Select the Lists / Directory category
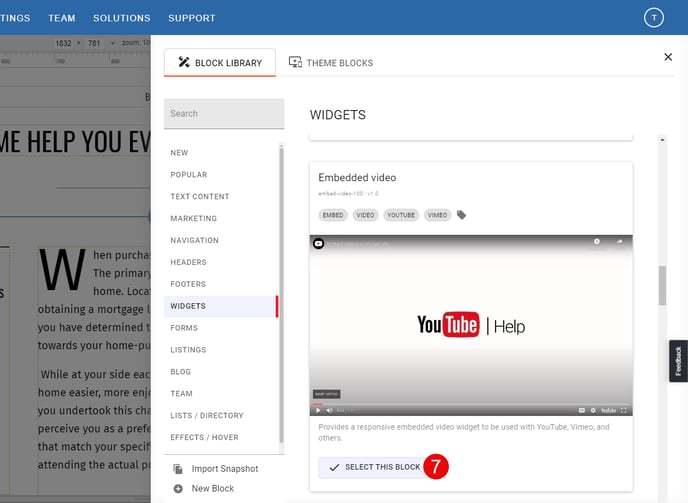The width and height of the screenshot is (688, 503). 207,416
